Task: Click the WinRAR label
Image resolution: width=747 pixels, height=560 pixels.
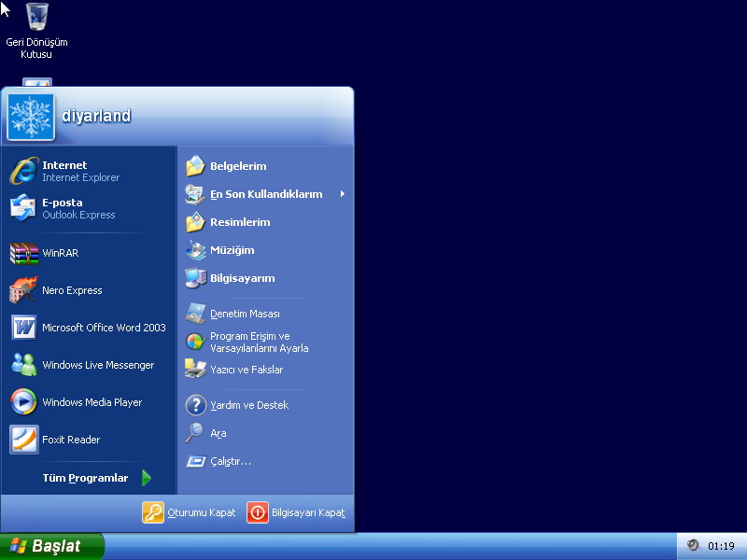Action: tap(60, 253)
